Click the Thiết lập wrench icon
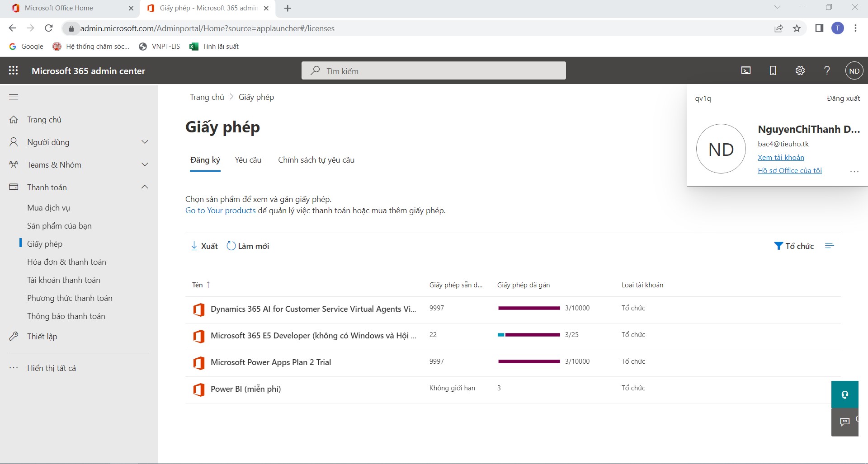This screenshot has width=868, height=464. tap(14, 336)
